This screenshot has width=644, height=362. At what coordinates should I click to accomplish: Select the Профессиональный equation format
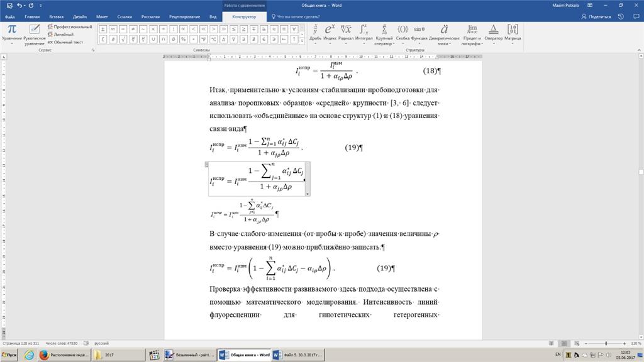pos(70,26)
